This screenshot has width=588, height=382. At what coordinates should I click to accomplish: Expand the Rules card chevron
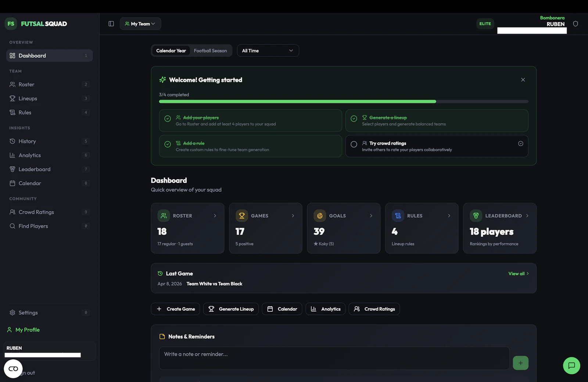(x=449, y=216)
